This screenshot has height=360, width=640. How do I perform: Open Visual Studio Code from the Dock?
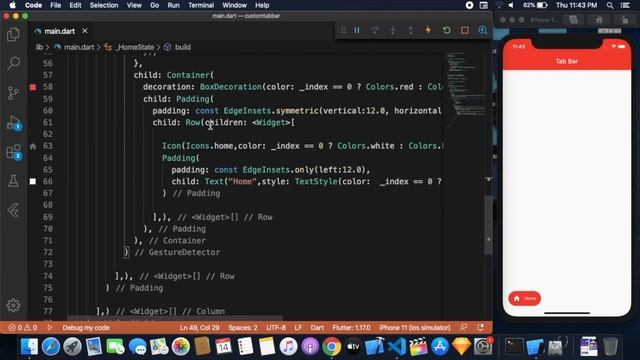point(396,347)
